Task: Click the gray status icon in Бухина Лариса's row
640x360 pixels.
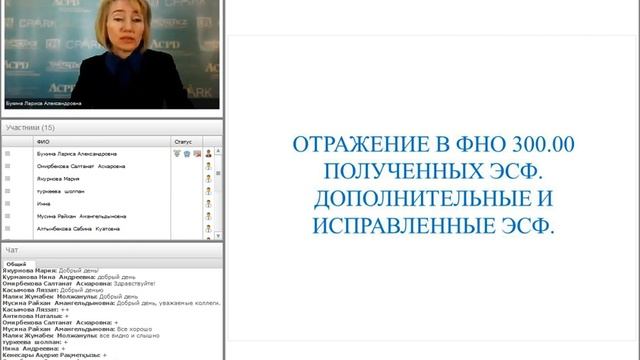Action: click(177, 153)
